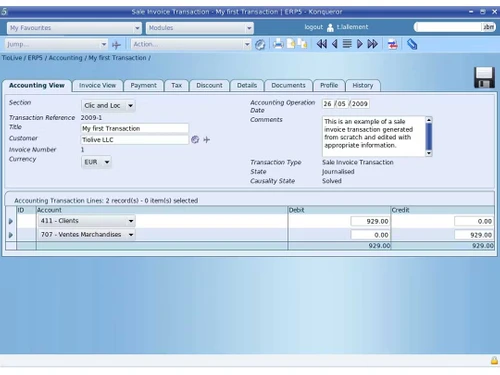Go to the previous record
This screenshot has width=500, height=375.
click(x=335, y=44)
